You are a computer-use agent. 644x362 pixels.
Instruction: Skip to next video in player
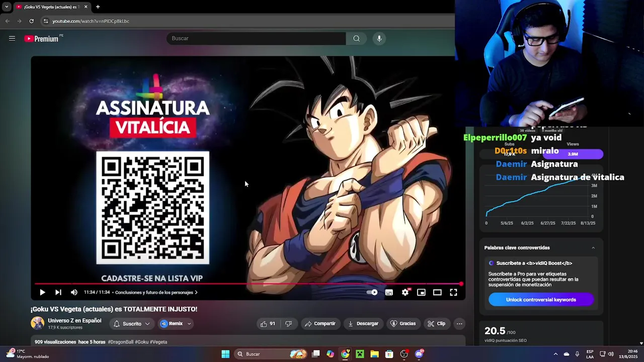point(58,292)
